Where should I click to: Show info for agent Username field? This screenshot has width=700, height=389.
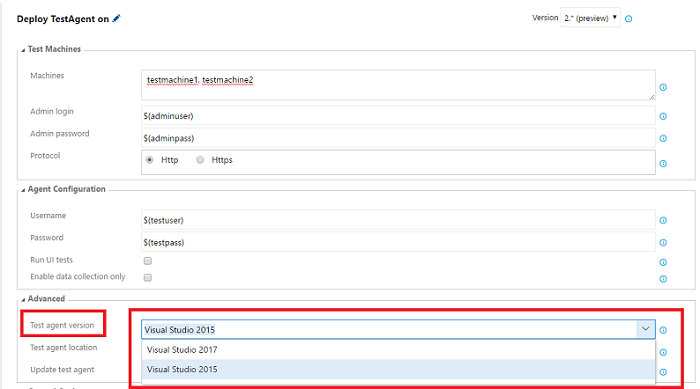[x=663, y=220]
